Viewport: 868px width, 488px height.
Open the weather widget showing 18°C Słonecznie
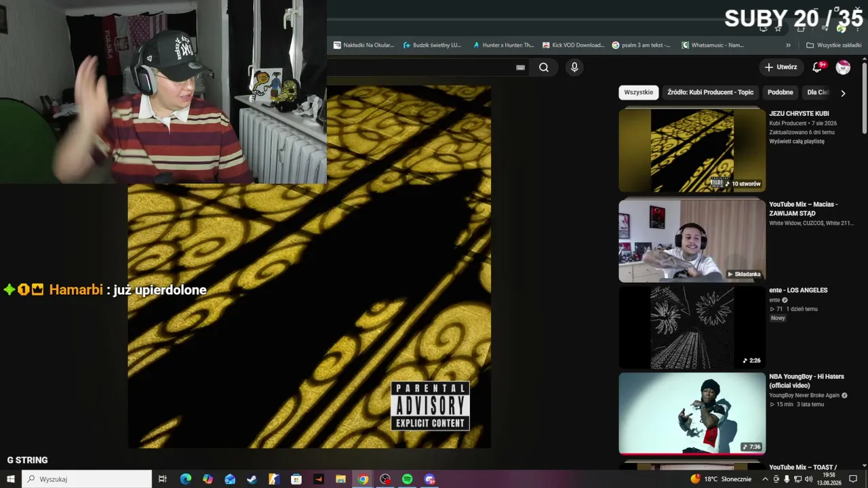click(x=720, y=479)
